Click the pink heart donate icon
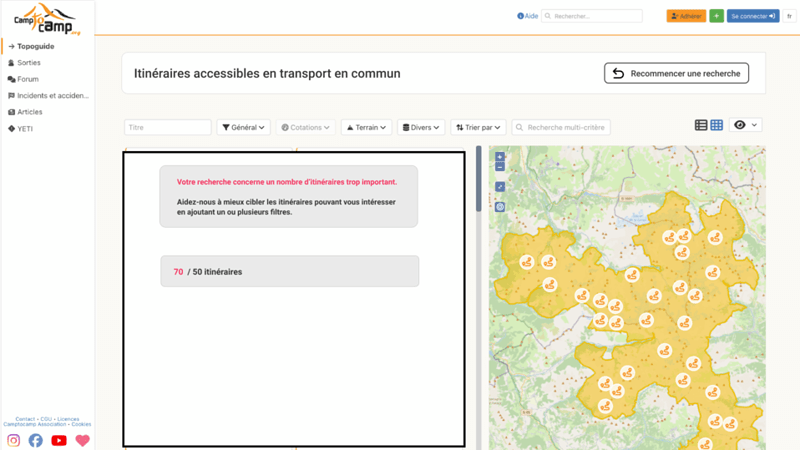The width and height of the screenshot is (800, 450). 82,440
